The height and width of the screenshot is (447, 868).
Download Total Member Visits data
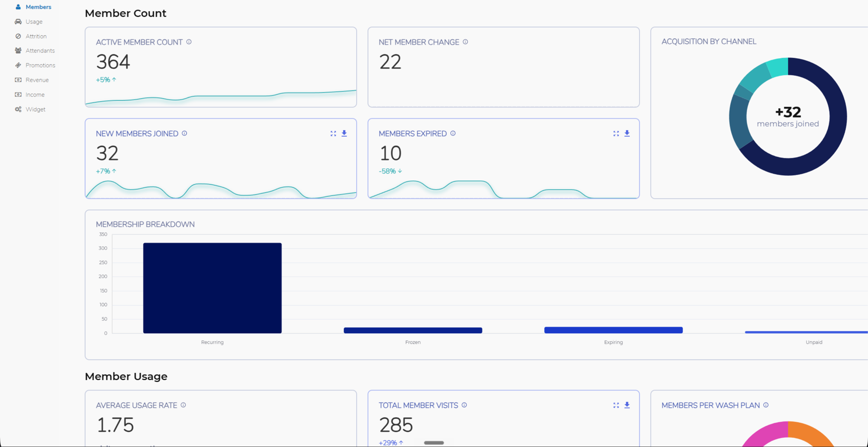click(627, 405)
